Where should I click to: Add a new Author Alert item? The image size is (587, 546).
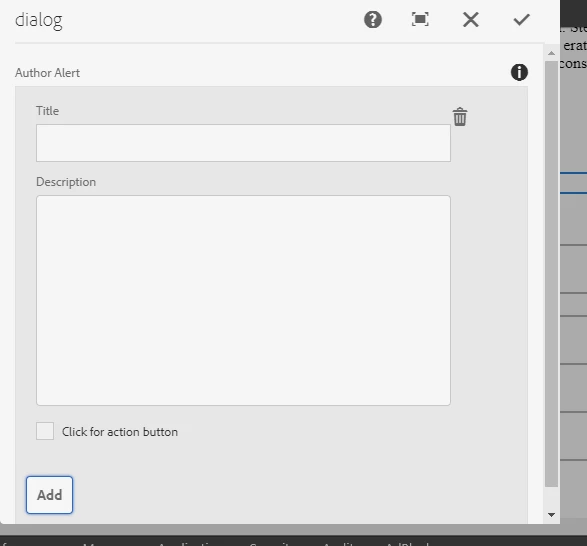pyautogui.click(x=49, y=495)
